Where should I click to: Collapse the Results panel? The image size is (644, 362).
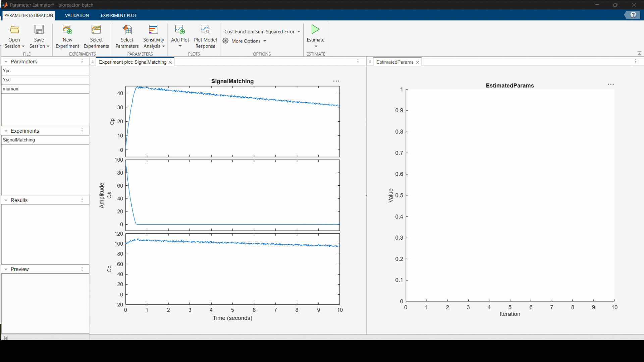(x=6, y=200)
